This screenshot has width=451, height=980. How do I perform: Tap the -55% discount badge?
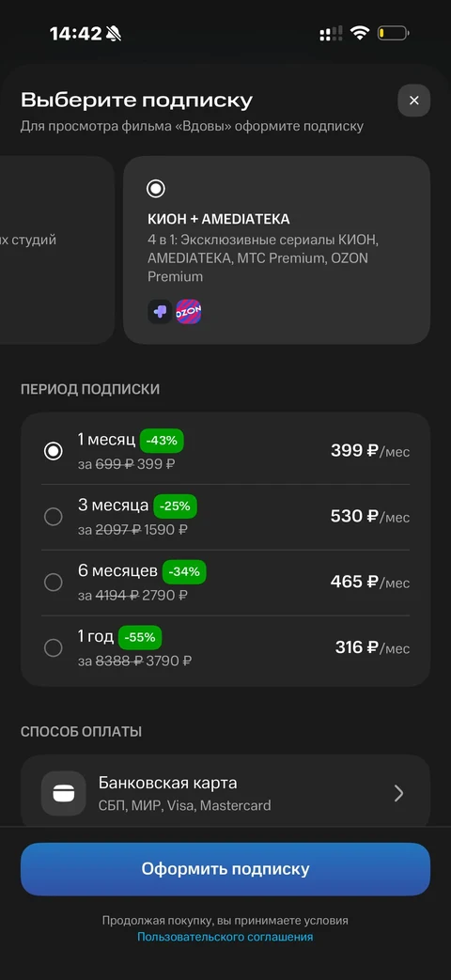140,637
